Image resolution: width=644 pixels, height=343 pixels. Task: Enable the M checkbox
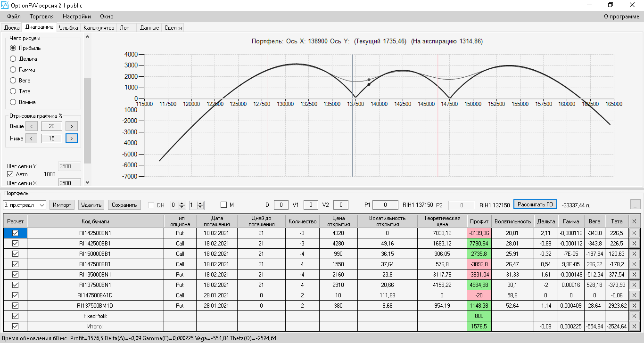click(x=224, y=205)
